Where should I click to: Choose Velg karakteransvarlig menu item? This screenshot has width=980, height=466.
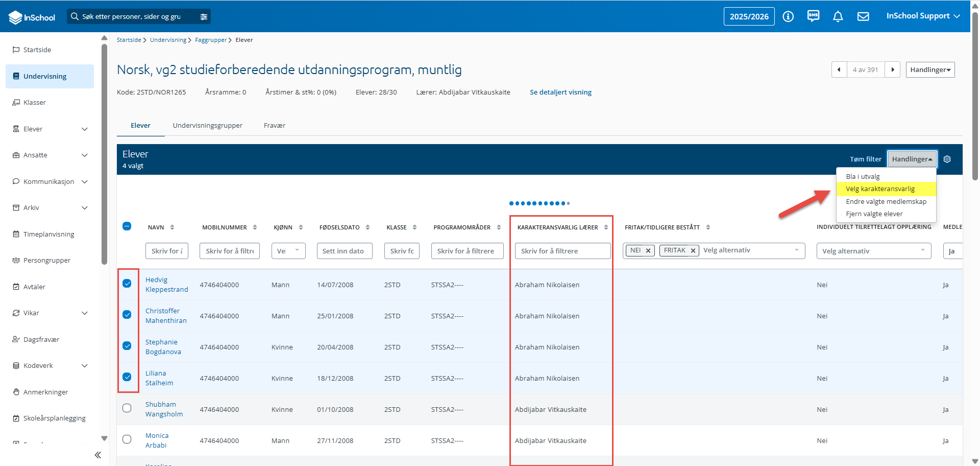[x=886, y=189]
